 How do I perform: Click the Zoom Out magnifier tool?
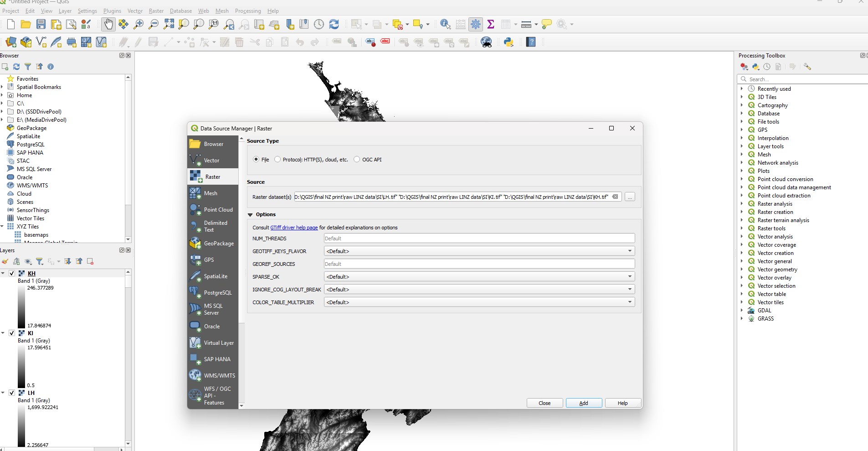pyautogui.click(x=154, y=24)
